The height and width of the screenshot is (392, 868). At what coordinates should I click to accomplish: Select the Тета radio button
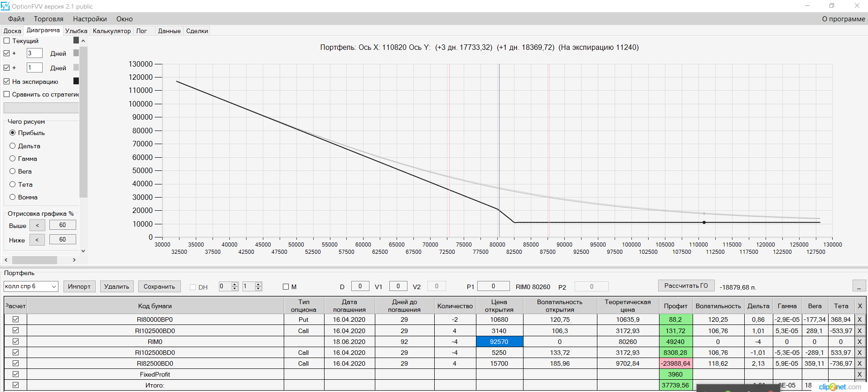[13, 184]
